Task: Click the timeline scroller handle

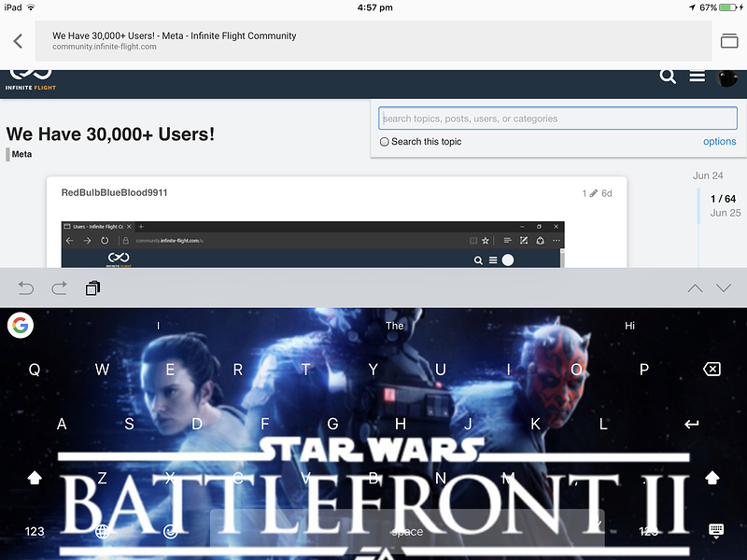Action: [698, 205]
